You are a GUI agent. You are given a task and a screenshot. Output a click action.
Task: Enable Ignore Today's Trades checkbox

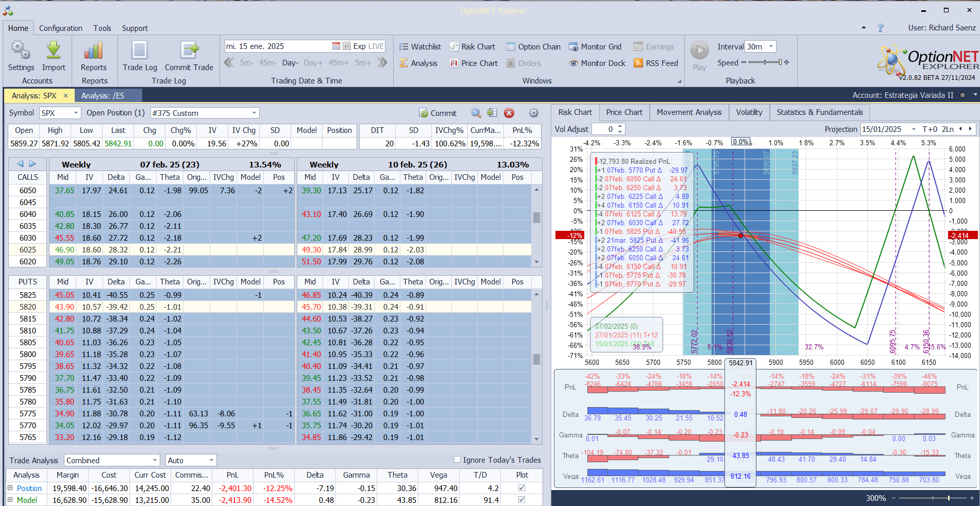click(457, 460)
